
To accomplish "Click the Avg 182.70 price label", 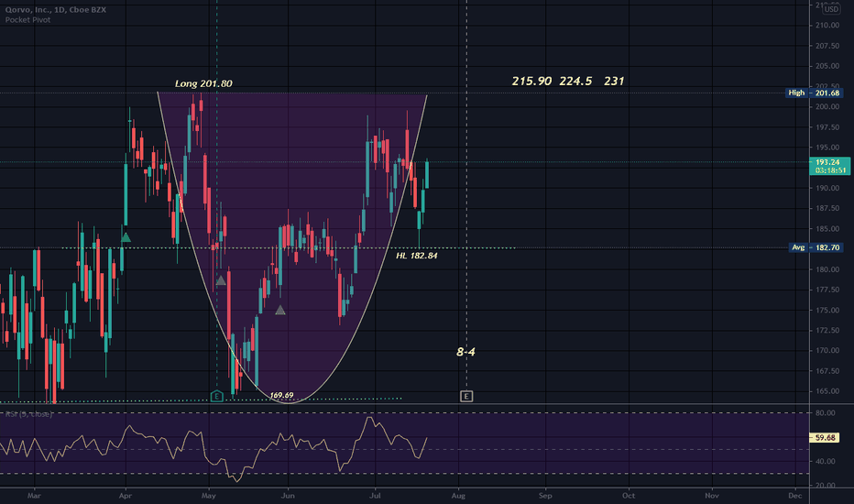I will 816,247.
